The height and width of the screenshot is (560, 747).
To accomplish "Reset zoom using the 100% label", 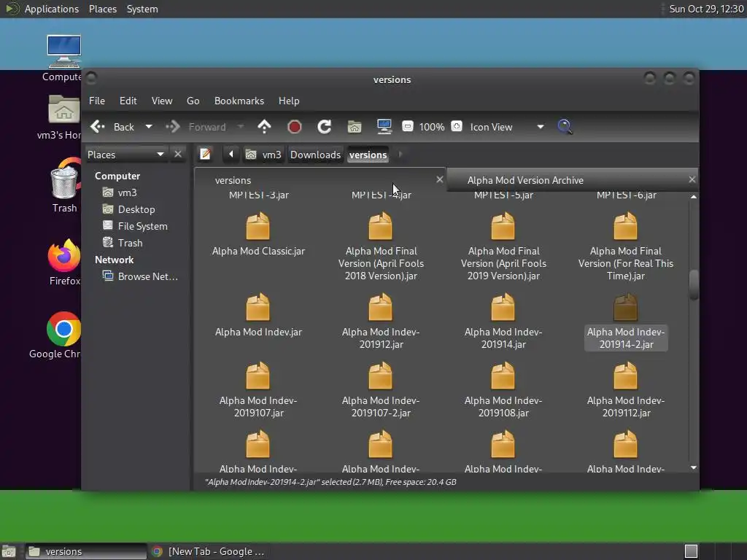I will click(x=432, y=127).
